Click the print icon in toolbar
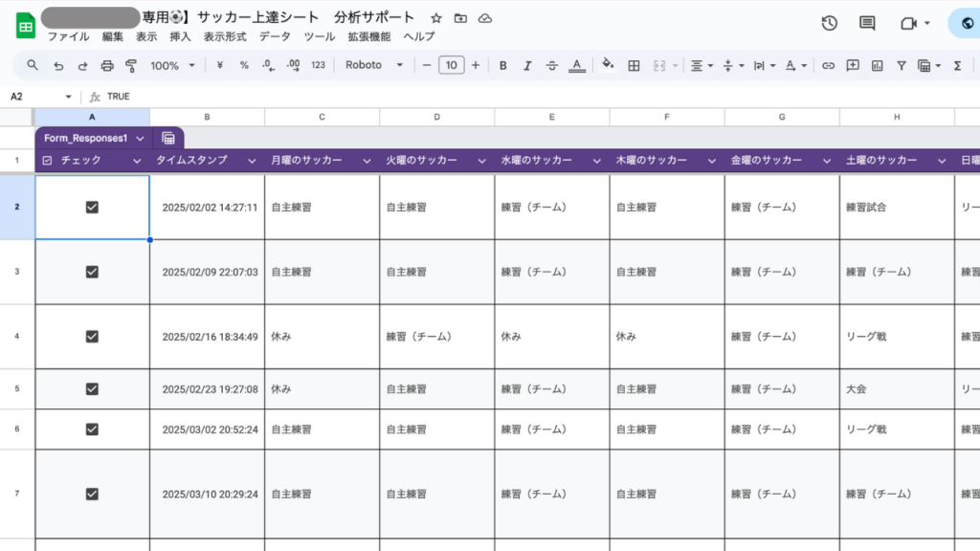980x551 pixels. 107,66
